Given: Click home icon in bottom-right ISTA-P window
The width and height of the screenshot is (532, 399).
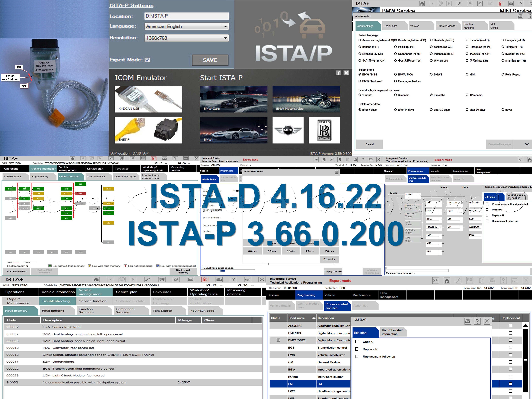Looking at the screenshot, I should 447,281.
